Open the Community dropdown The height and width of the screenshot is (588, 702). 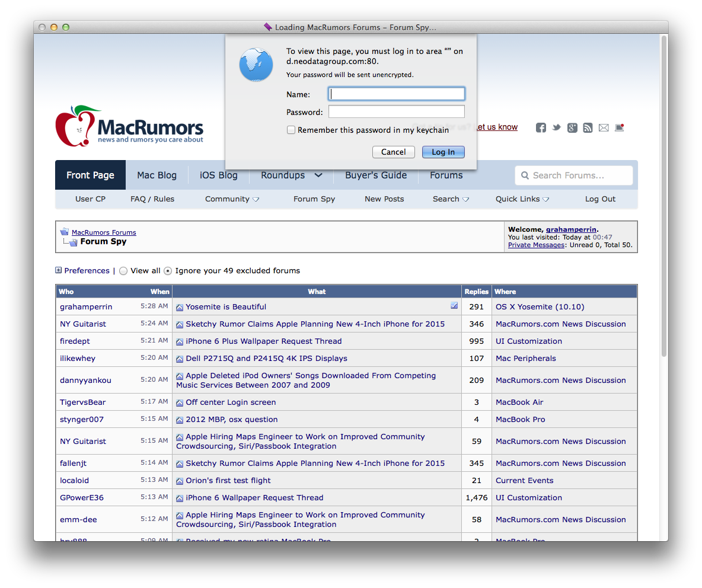232,199
